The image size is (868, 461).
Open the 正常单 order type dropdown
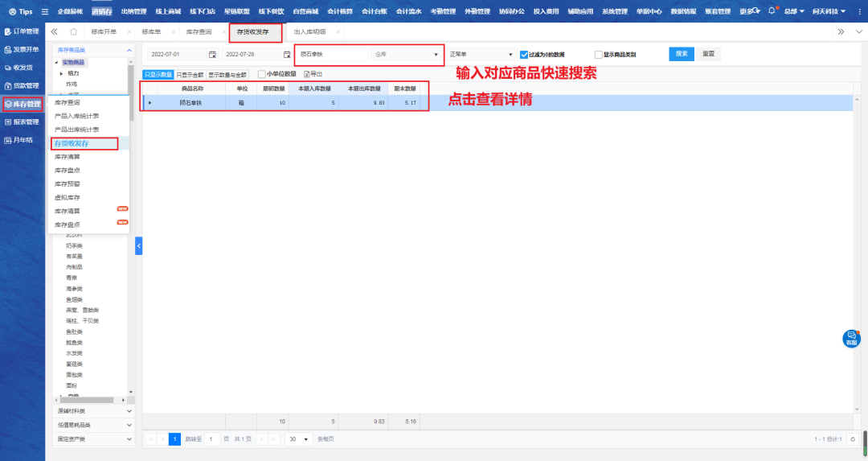pyautogui.click(x=479, y=55)
